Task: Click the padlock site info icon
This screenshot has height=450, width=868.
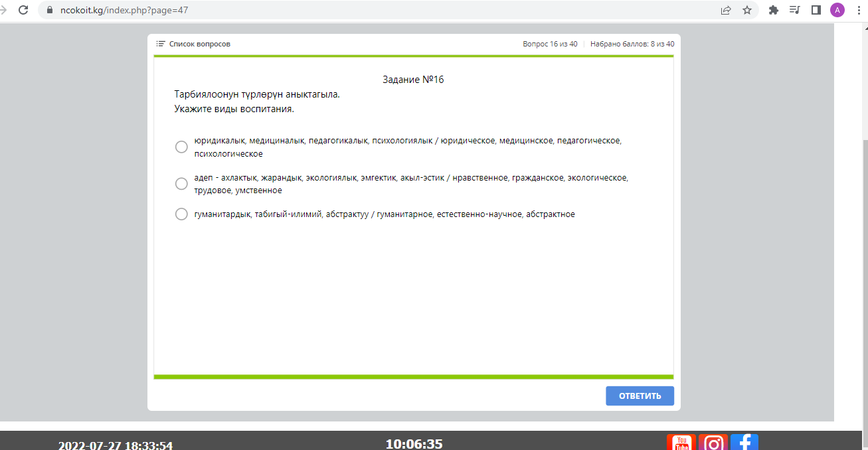Action: (x=50, y=11)
